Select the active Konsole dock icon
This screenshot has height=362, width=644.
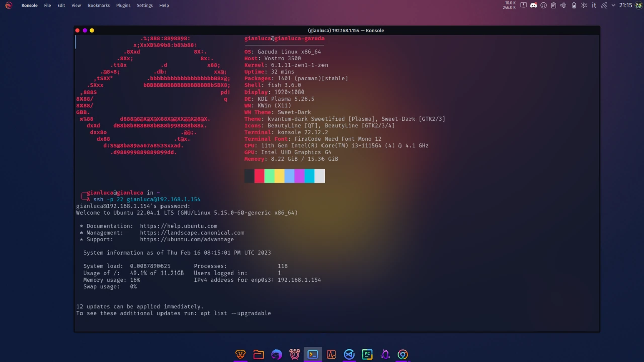point(312,354)
